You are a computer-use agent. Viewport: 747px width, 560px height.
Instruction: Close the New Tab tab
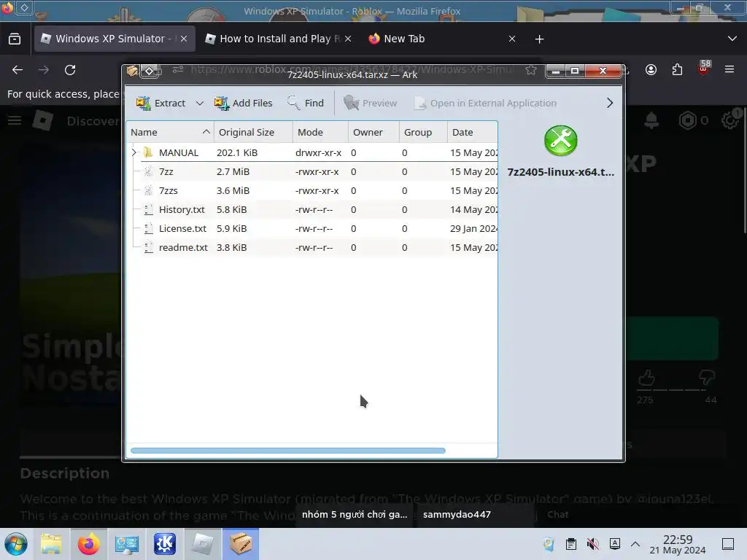tap(512, 39)
